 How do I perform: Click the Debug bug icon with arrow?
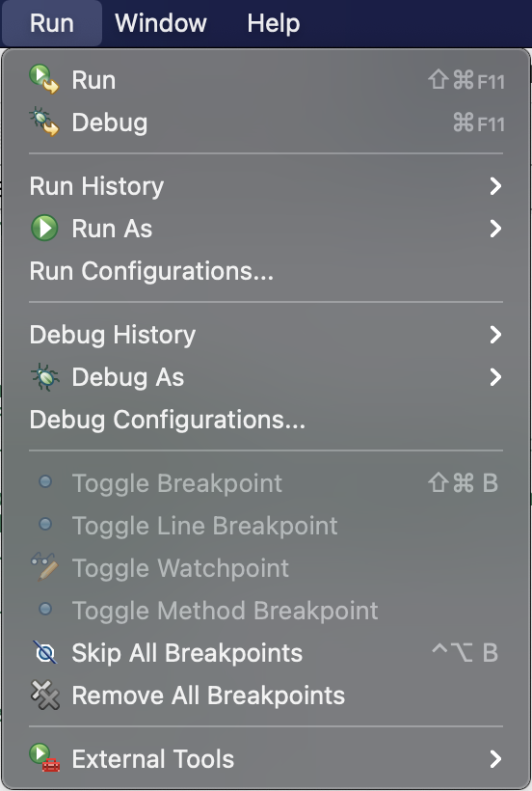44,123
